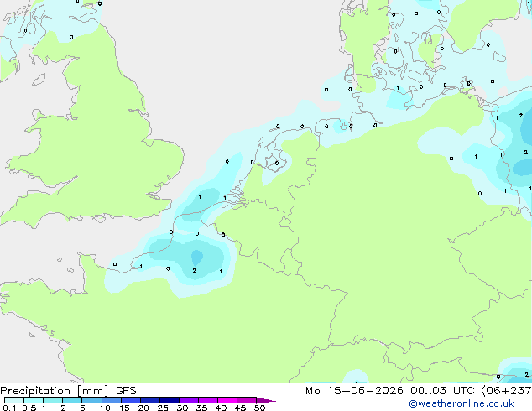Click the 0.1–0.5 mm legend color swatch
Image resolution: width=532 pixels, height=411 pixels.
coord(14,400)
